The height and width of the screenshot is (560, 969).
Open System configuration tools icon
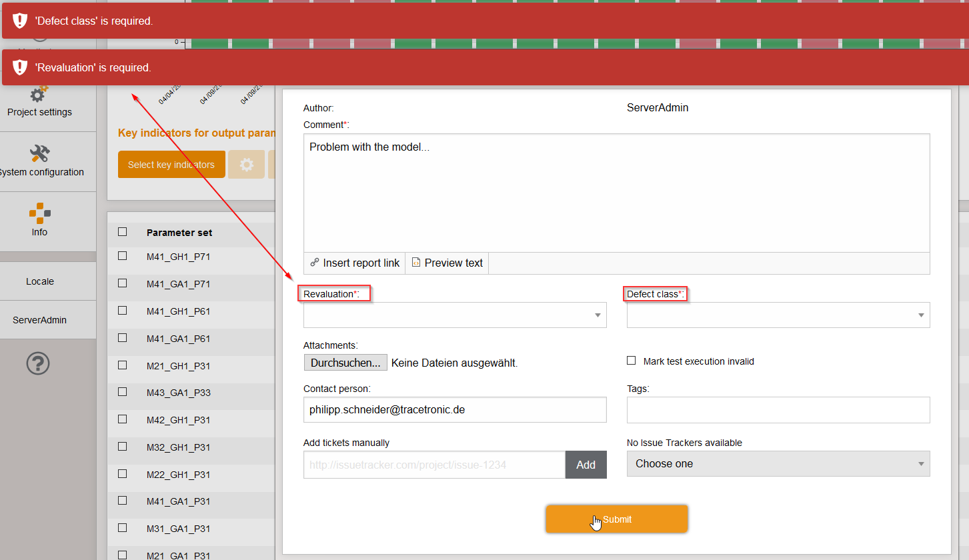(40, 154)
